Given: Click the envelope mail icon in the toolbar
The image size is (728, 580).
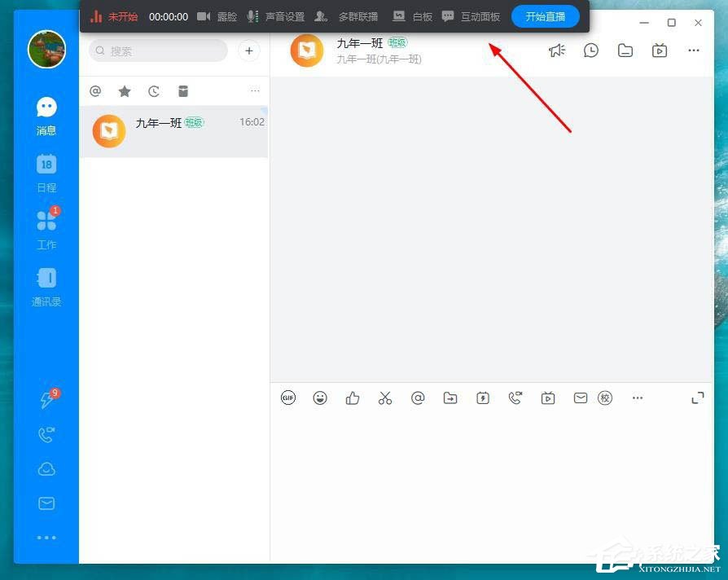Looking at the screenshot, I should click(x=581, y=398).
